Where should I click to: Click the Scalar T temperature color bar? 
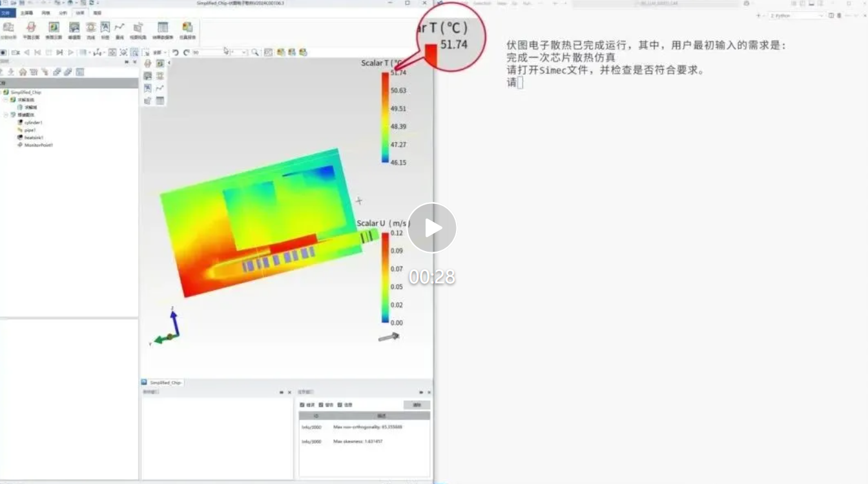click(385, 117)
